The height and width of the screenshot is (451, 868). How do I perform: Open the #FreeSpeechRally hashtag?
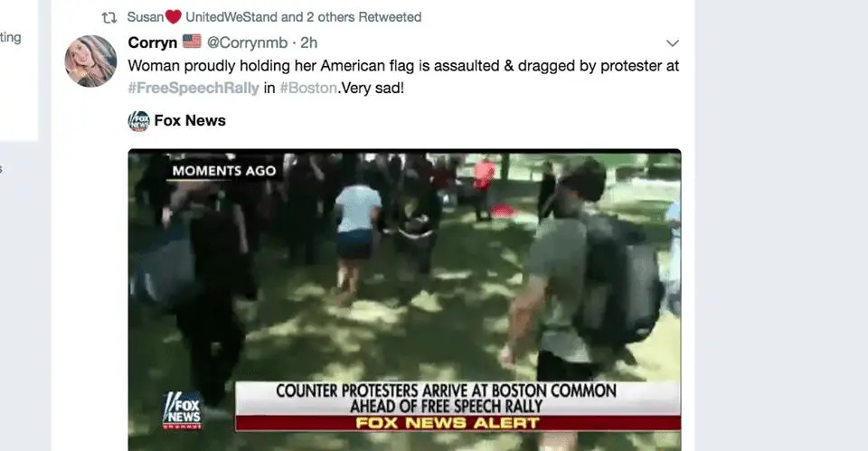(x=193, y=88)
